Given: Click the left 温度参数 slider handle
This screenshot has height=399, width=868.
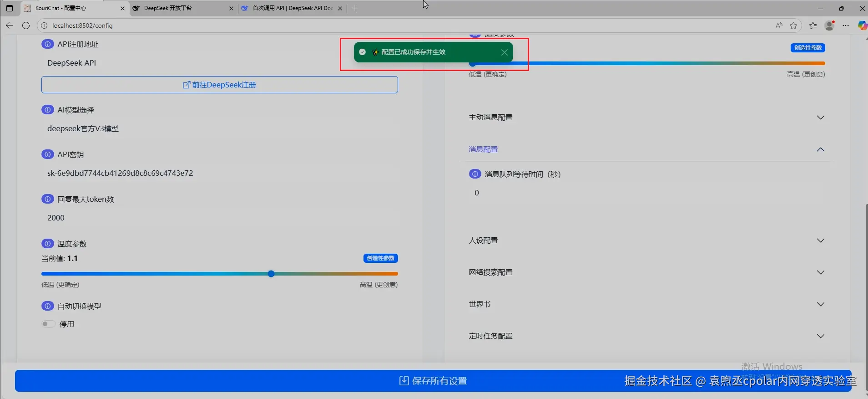Looking at the screenshot, I should pyautogui.click(x=271, y=274).
